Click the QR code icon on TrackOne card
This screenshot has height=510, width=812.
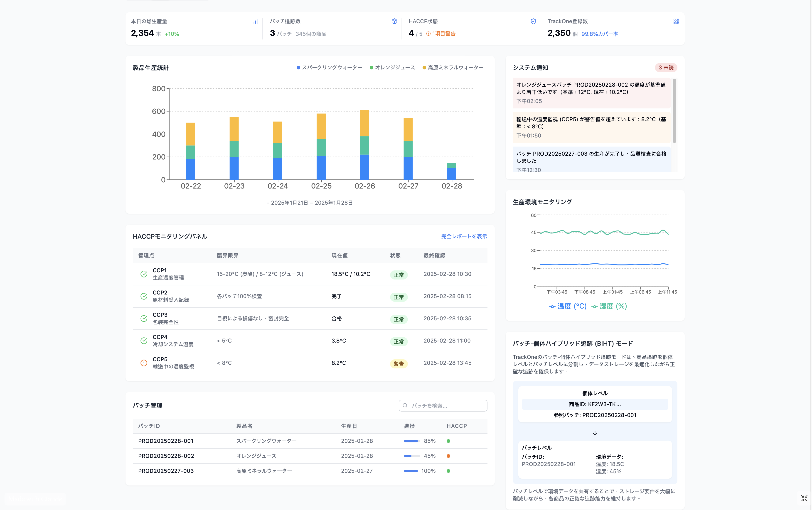point(676,21)
